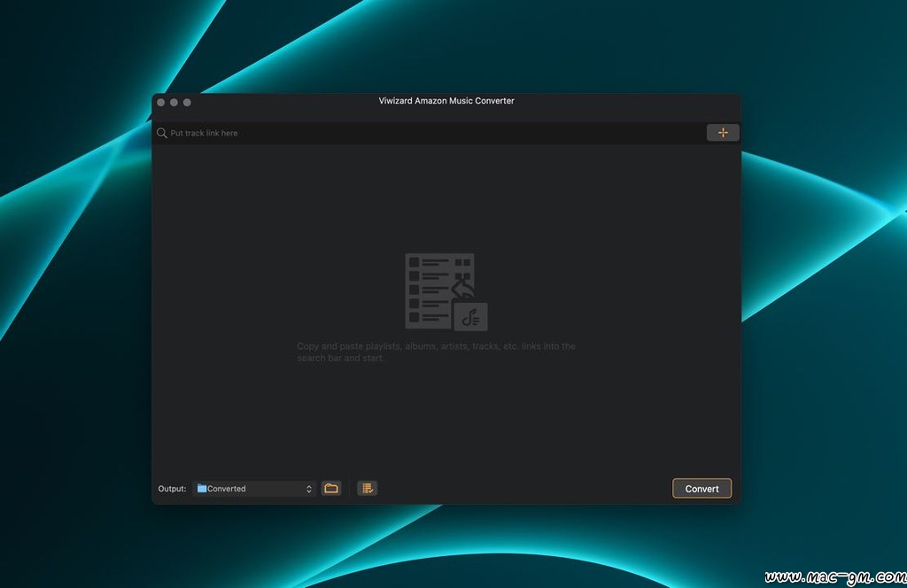Minimize the Viwizard converter window
Image resolution: width=907 pixels, height=588 pixels.
pos(174,103)
